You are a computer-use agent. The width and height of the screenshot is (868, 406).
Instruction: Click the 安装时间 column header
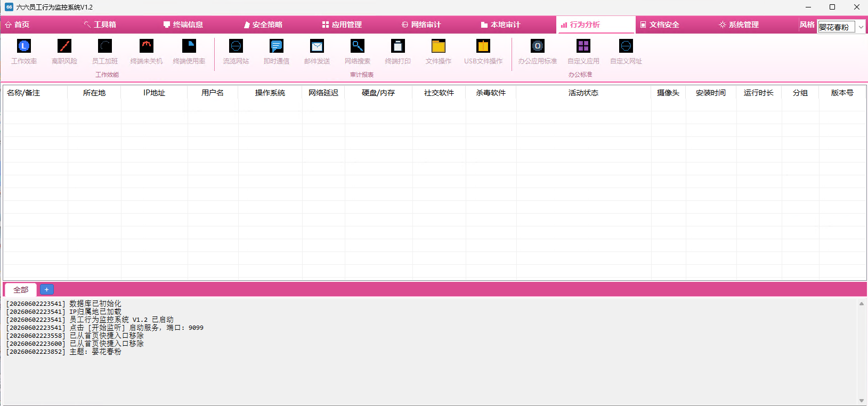(711, 93)
